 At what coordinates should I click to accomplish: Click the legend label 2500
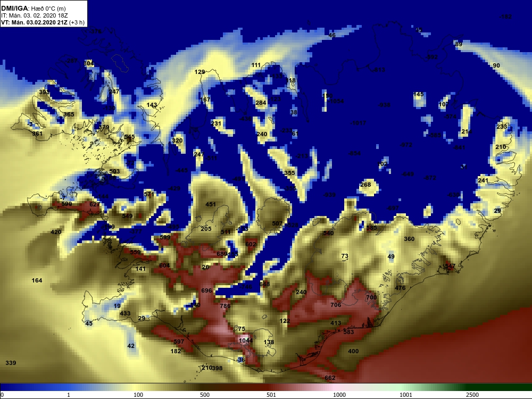click(x=472, y=395)
